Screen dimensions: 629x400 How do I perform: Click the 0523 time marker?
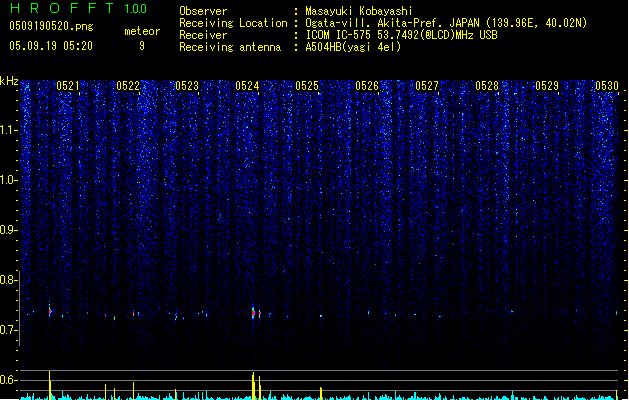click(187, 86)
